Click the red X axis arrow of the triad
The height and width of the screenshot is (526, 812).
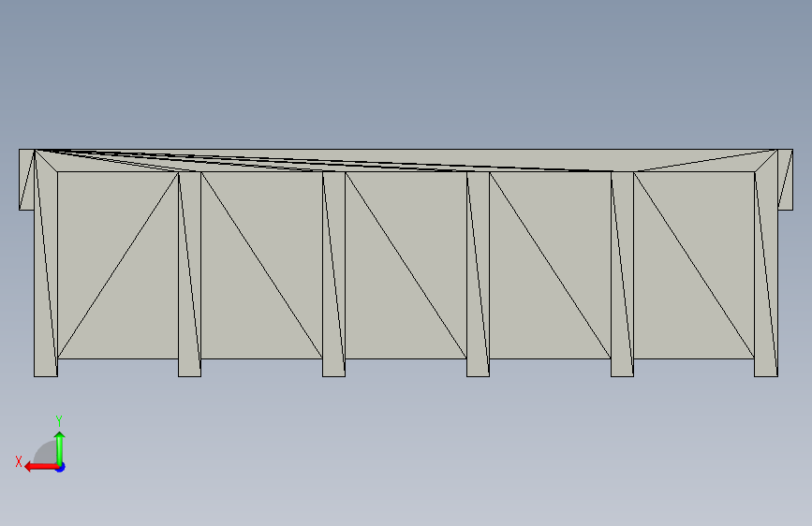coord(40,467)
